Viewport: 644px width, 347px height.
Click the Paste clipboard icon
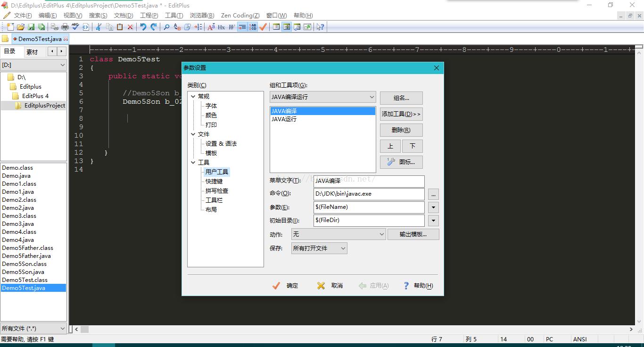click(x=120, y=27)
